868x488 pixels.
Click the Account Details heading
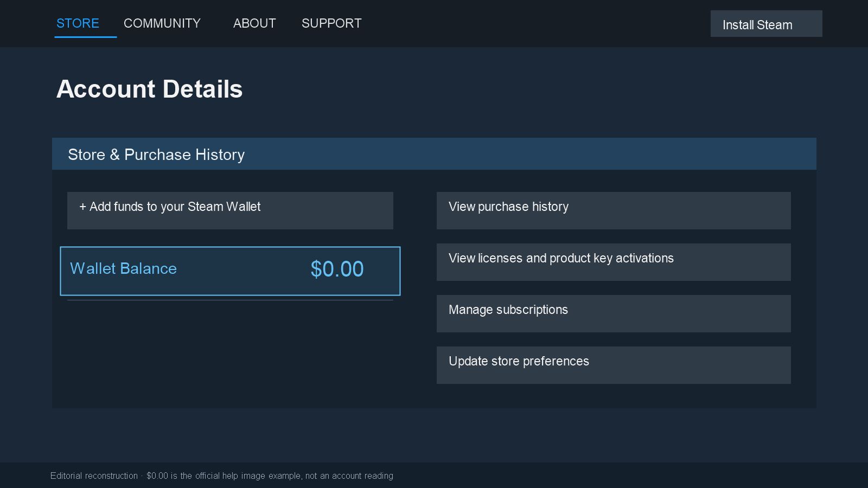pos(149,89)
